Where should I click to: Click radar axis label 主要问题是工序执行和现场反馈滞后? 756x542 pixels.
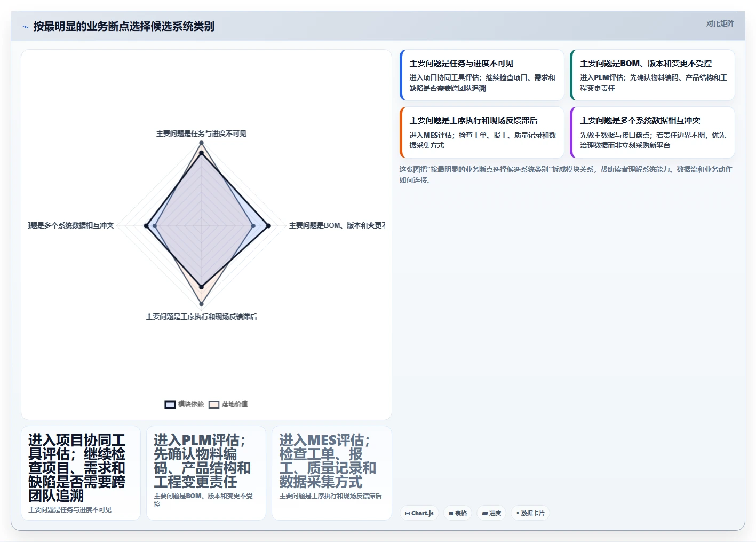coord(201,317)
